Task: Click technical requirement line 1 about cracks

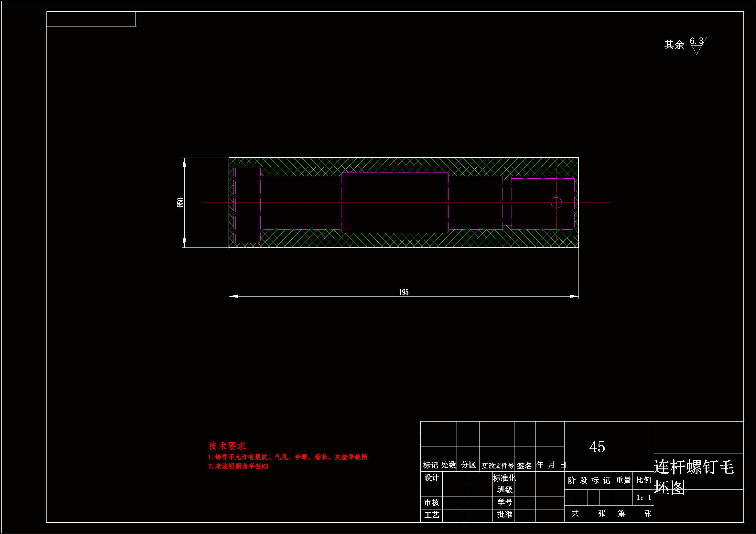Action: pos(288,457)
